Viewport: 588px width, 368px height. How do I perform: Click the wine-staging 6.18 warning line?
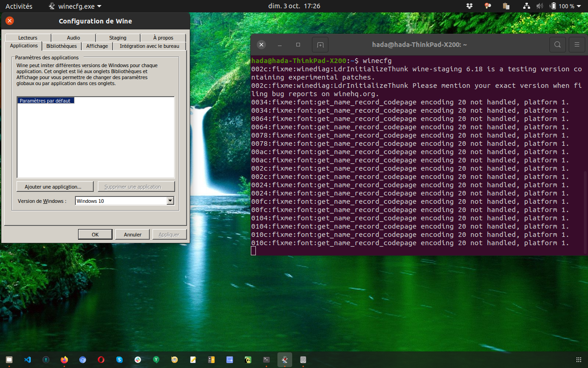417,73
